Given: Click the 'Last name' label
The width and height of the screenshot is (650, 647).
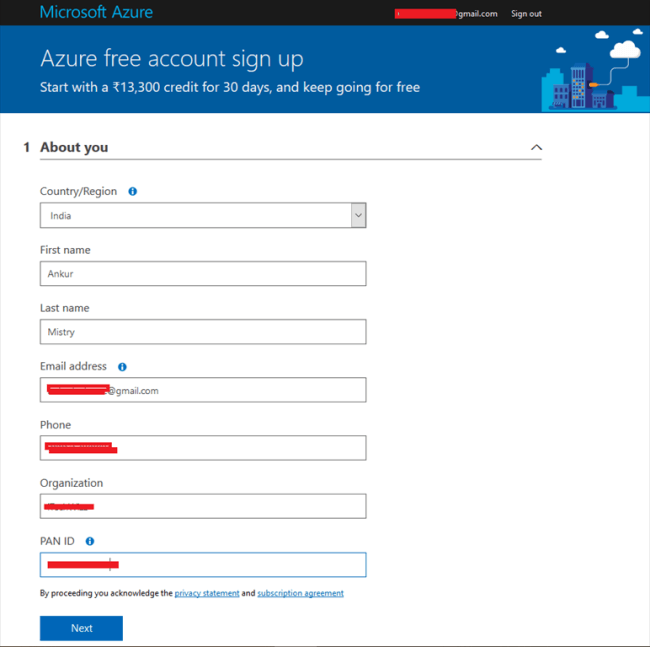Looking at the screenshot, I should coord(65,308).
